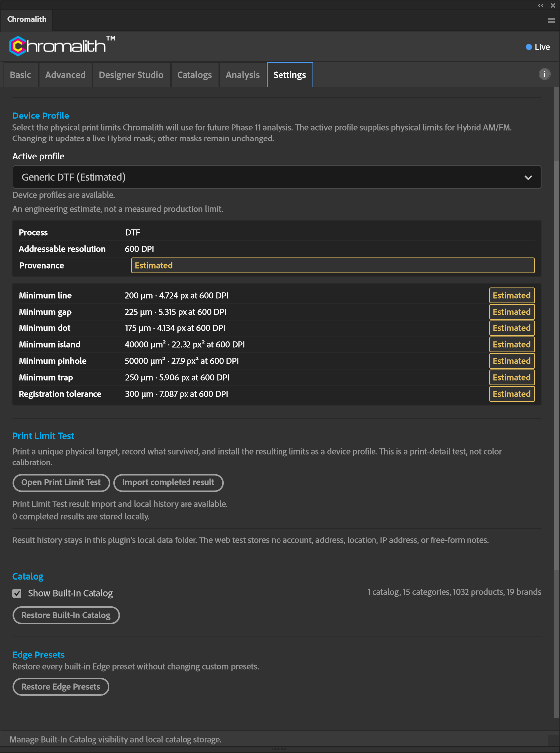
Task: Click Estimated badge for Minimum trap
Action: [x=512, y=377]
